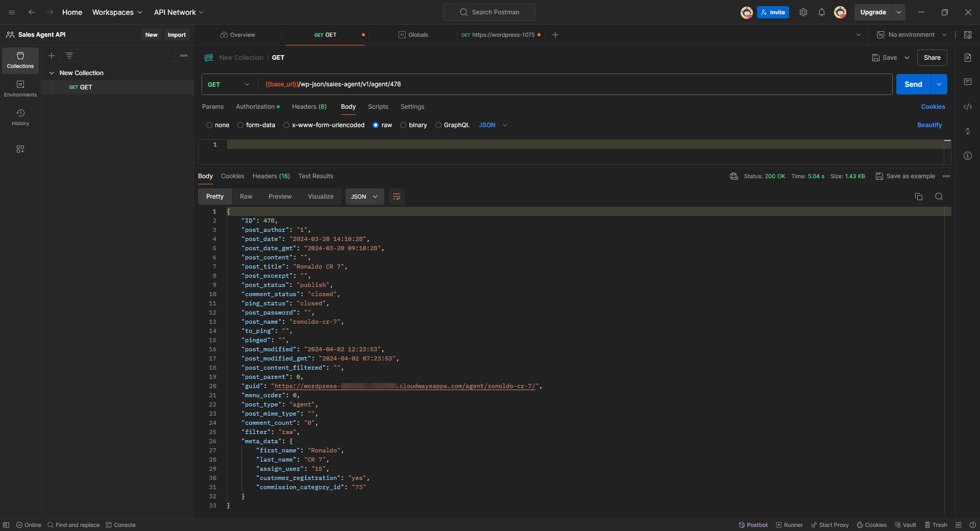Open the No environment dropdown
The image size is (980, 531).
click(912, 35)
